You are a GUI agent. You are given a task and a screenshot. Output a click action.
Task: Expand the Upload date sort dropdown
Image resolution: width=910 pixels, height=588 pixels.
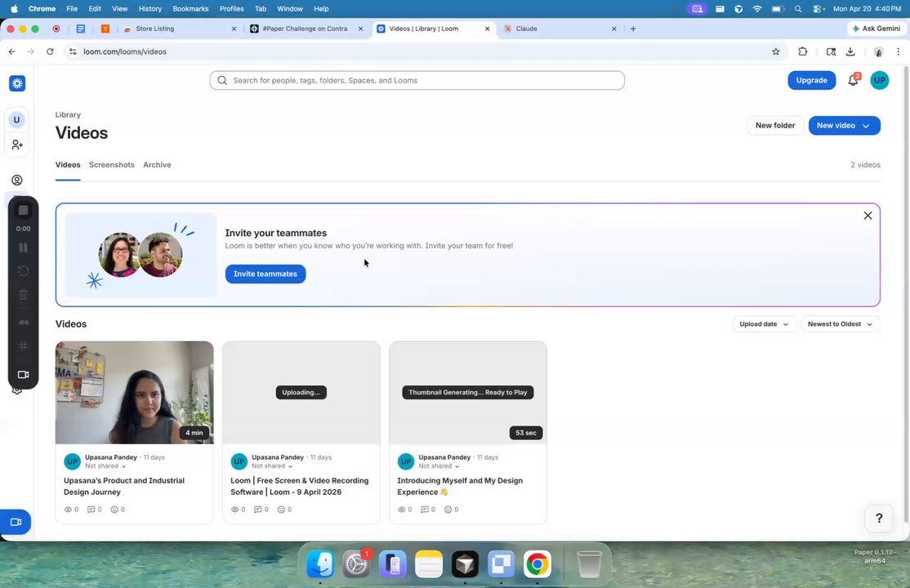[x=764, y=324]
